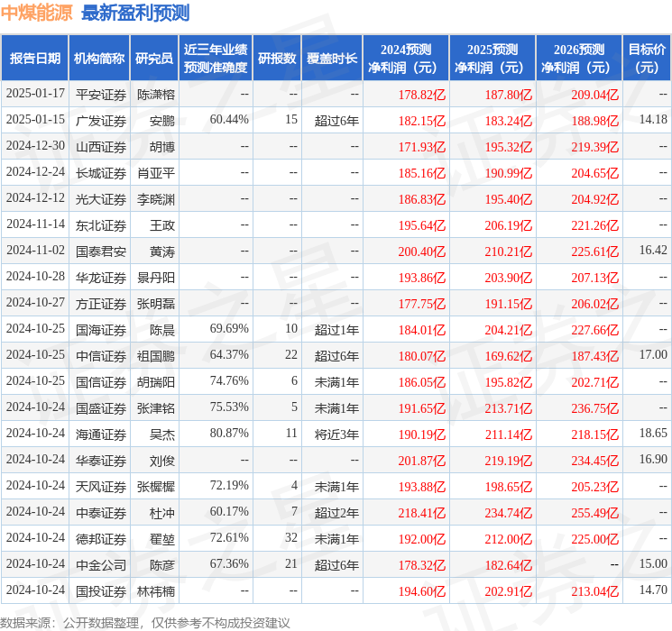Select the 方正证券 institution cell
The image size is (672, 631).
click(x=101, y=304)
